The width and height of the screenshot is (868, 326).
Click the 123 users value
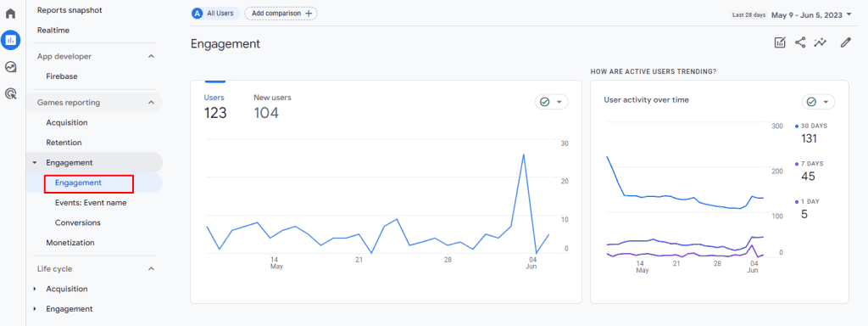tap(215, 113)
